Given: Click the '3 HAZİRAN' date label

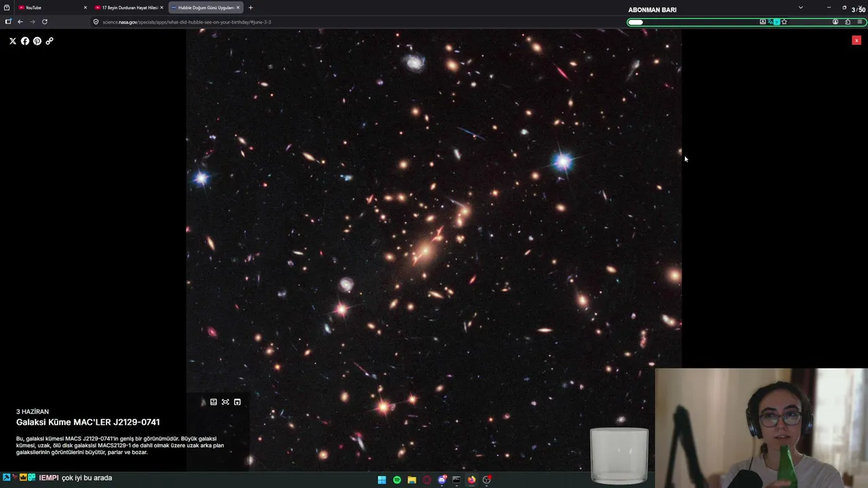Looking at the screenshot, I should [33, 411].
